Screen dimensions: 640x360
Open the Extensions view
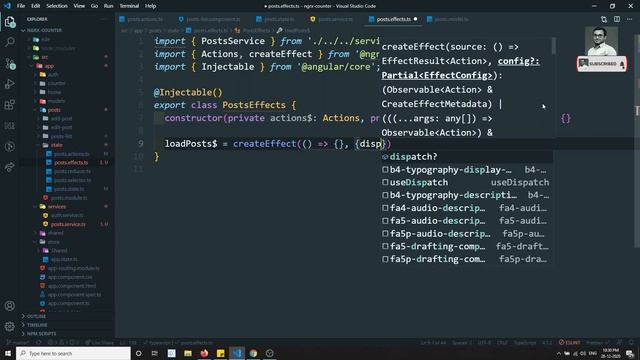click(10, 104)
